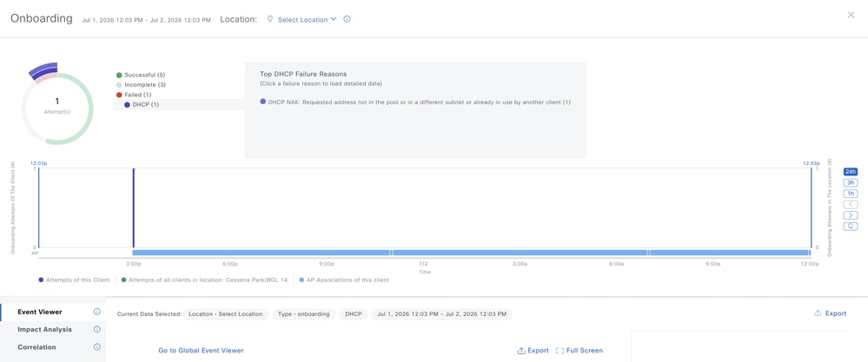
Task: Click the purple dot beside DHCP NAK
Action: (262, 102)
